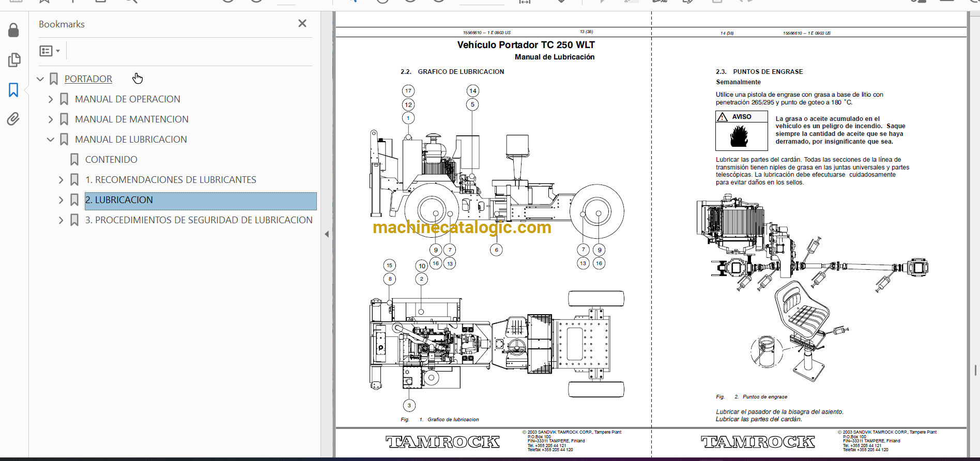Click the bookmark icon beside MANUAL DE OPERACION
The width and height of the screenshot is (980, 461).
64,99
